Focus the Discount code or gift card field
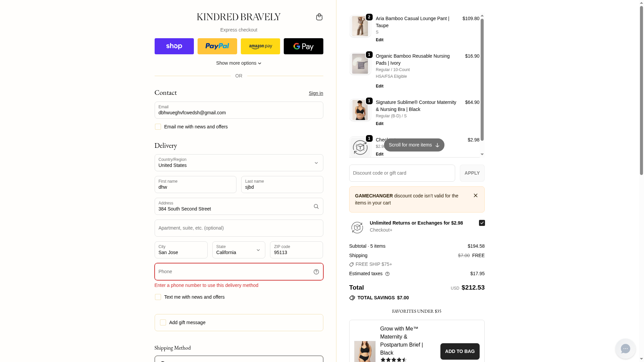The height and width of the screenshot is (362, 644). pos(402,173)
